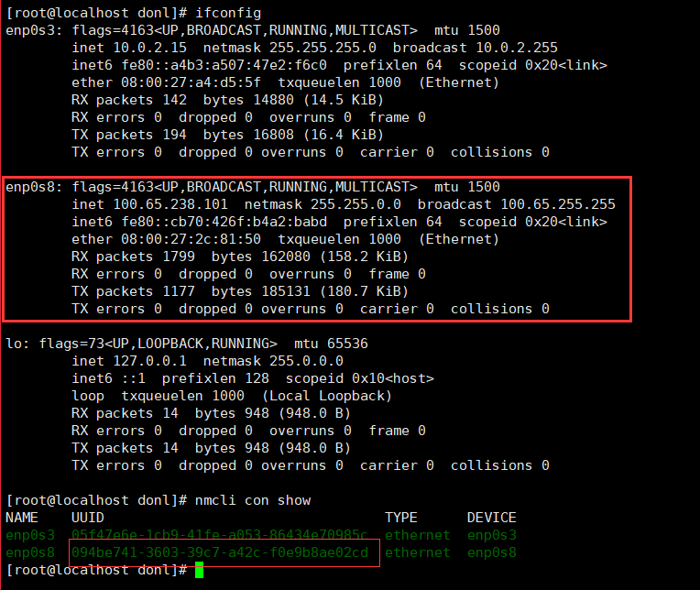Click the ifconfig command text
Image resolution: width=700 pixels, height=590 pixels.
pos(228,13)
